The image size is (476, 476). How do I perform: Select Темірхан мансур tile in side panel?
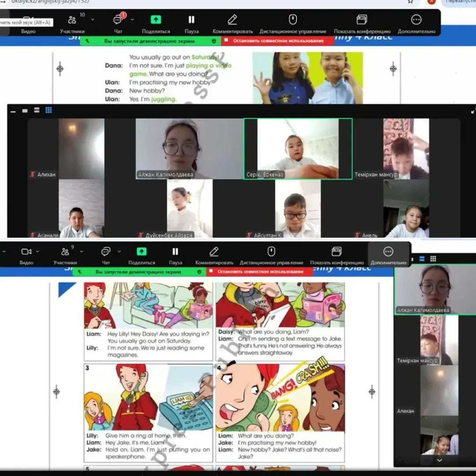[x=435, y=340]
